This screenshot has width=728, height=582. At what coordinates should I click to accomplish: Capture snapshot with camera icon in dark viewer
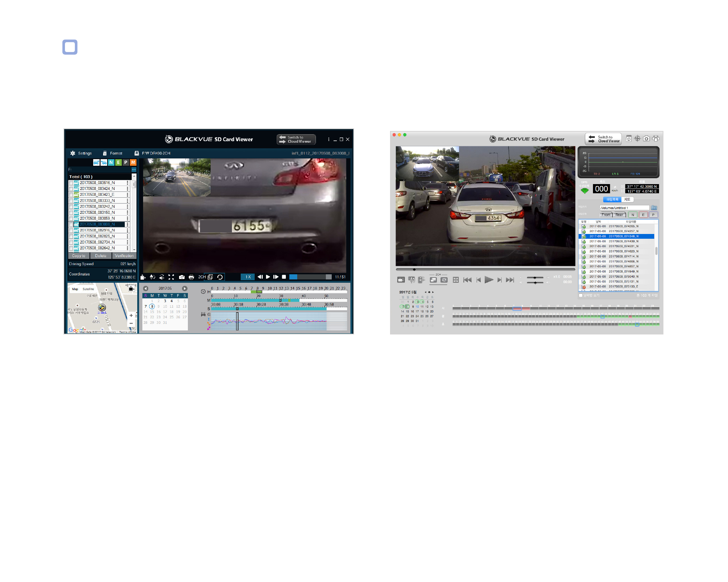click(x=182, y=277)
